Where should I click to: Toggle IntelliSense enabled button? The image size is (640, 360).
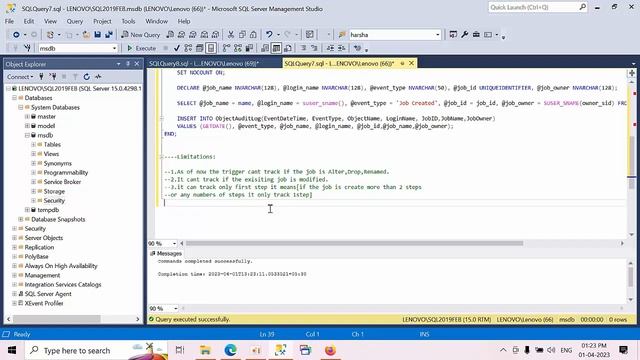coord(211,48)
